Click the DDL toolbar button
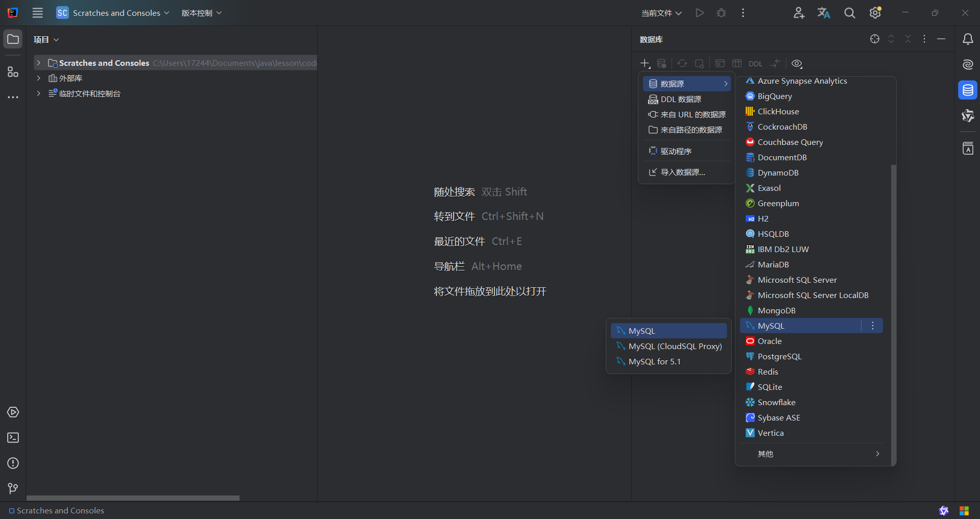This screenshot has width=980, height=519. [x=755, y=64]
